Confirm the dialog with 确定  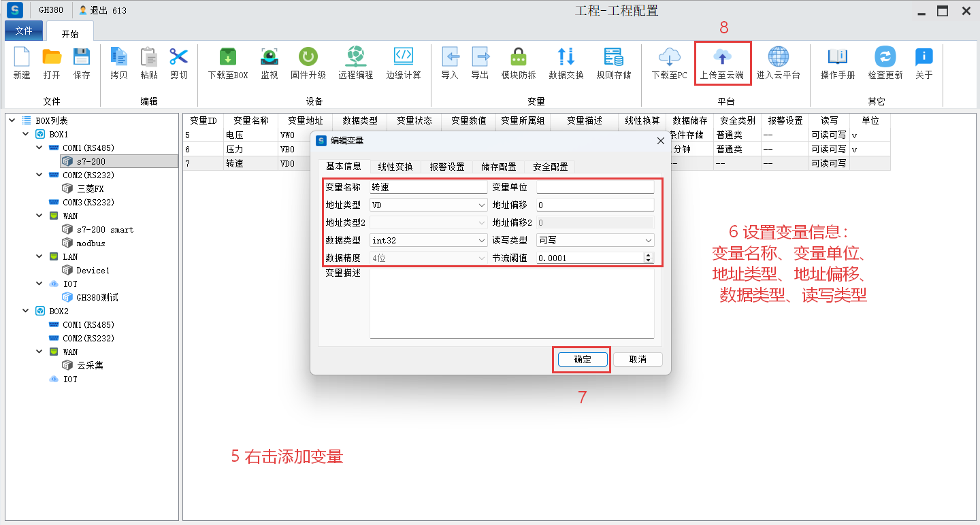click(x=583, y=359)
